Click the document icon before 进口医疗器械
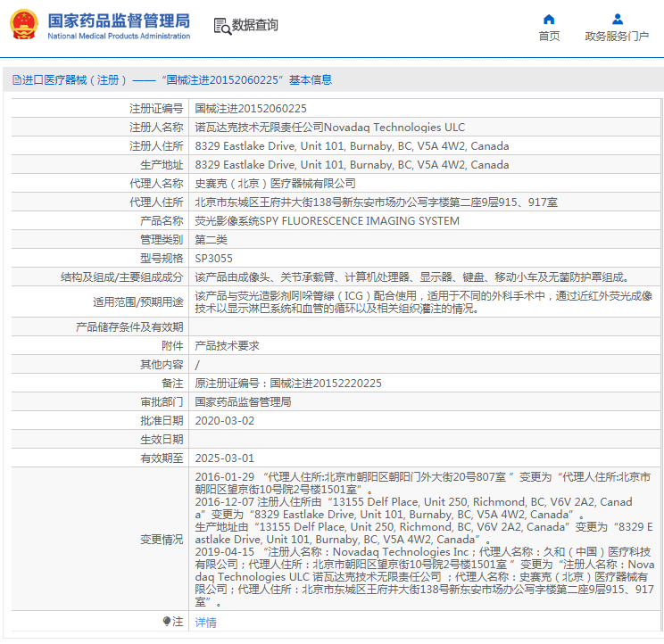 point(17,80)
